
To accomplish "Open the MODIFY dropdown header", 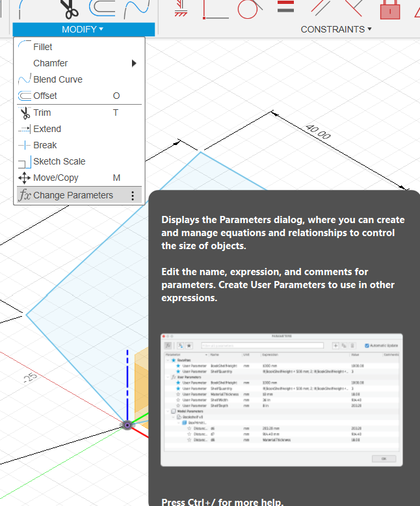I will click(x=84, y=29).
